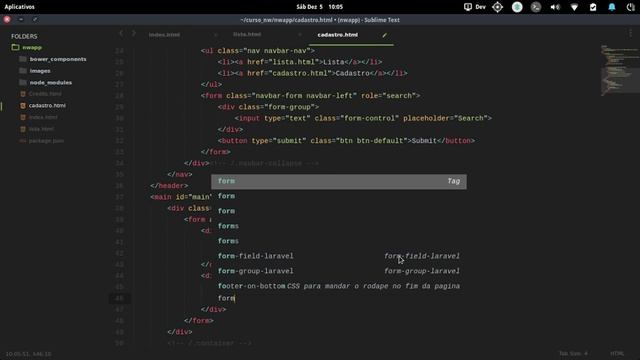This screenshot has height=360, width=640.
Task: Open the Aplicativos menu
Action: 19,7
